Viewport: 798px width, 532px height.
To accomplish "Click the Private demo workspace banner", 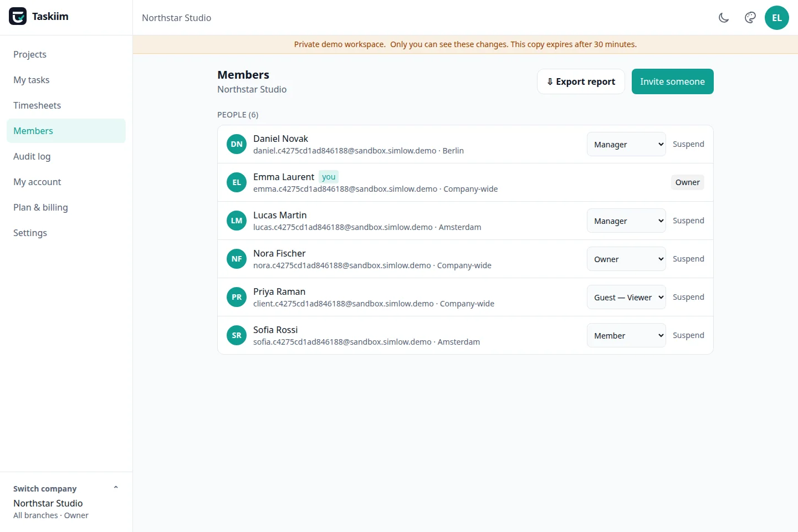I will pos(465,44).
